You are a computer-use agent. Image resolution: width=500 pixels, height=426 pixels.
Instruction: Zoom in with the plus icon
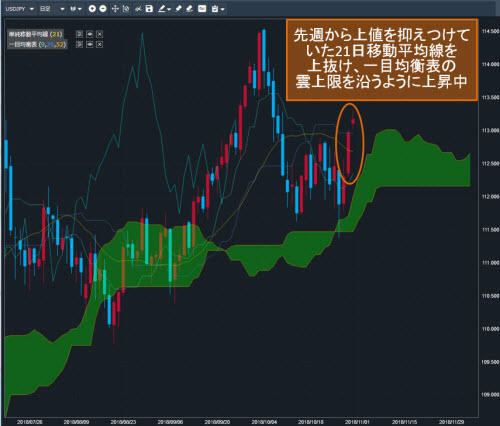pyautogui.click(x=92, y=9)
